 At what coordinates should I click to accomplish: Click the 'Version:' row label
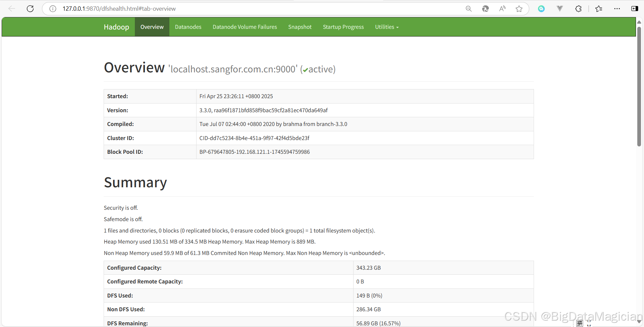[x=117, y=110]
